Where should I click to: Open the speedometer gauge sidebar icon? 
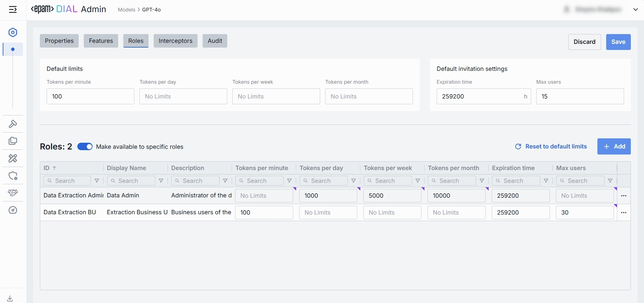[x=13, y=210]
